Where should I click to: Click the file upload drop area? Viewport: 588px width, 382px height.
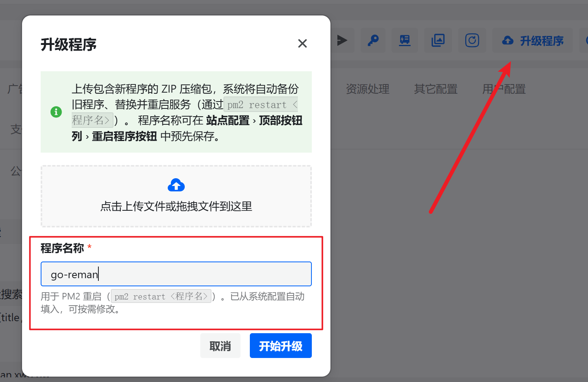176,196
